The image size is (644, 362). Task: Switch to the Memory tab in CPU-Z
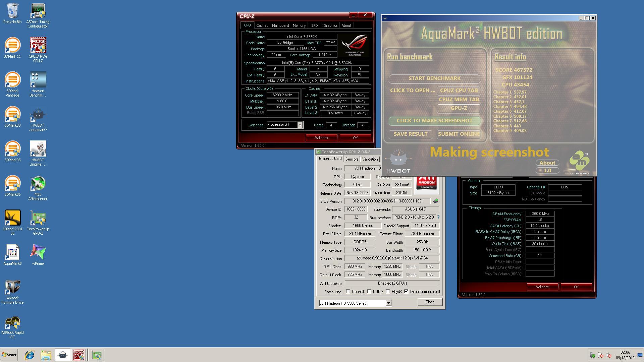[299, 25]
